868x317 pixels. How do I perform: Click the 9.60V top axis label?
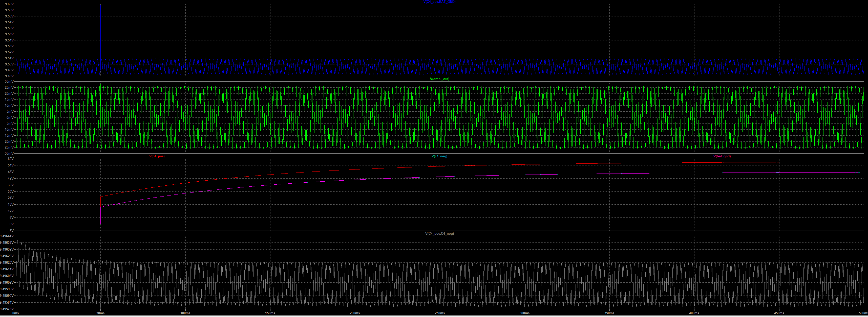9,4
